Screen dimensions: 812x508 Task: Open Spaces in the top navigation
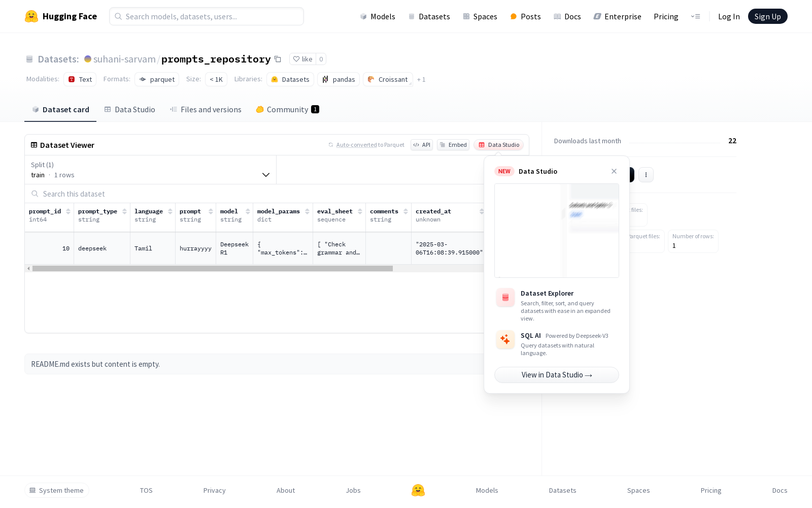coord(480,16)
